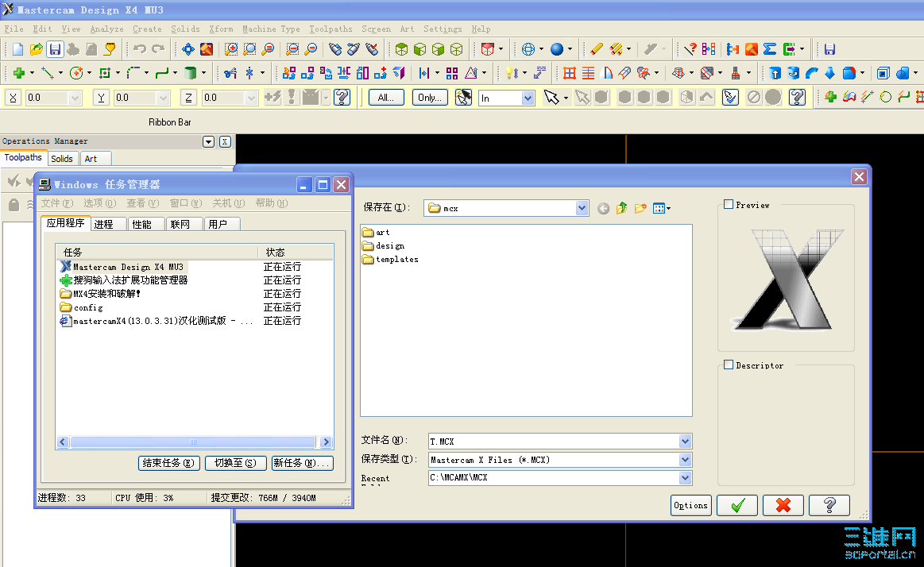
Task: Open the 保存类型 Mastercam X Files dropdown
Action: click(685, 460)
